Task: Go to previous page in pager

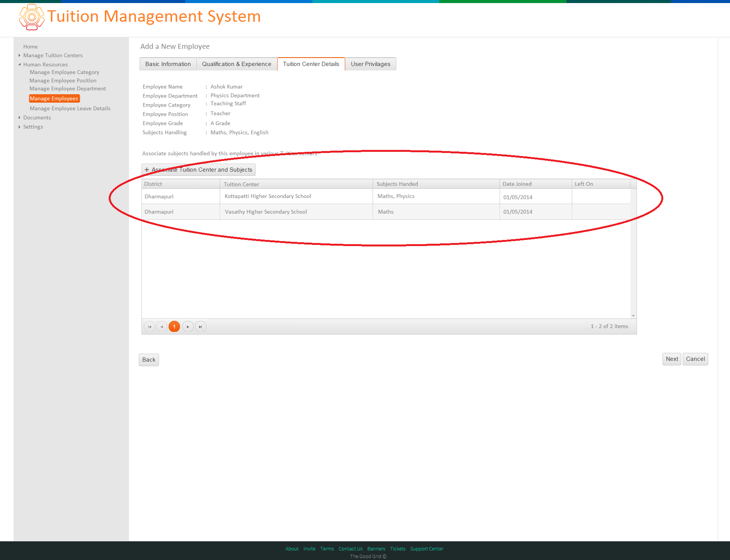Action: pos(162,327)
